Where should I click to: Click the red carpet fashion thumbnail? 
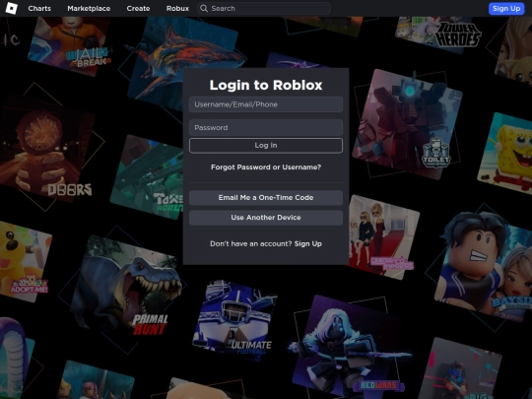pos(383,237)
